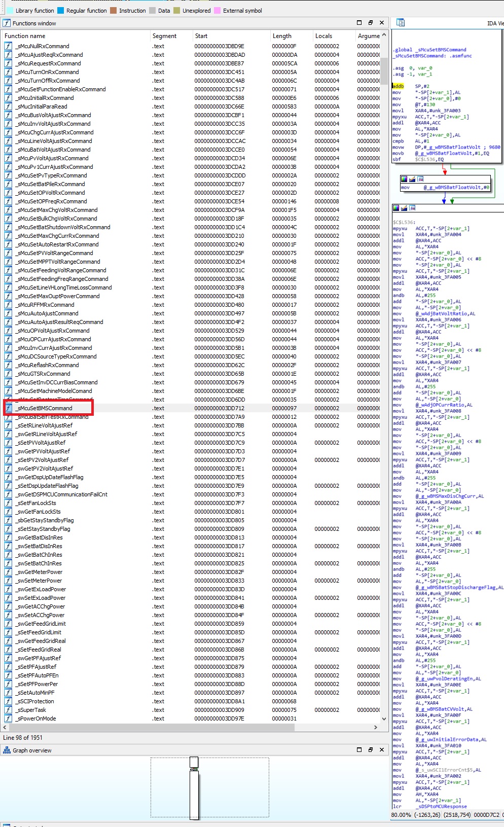Click the function icon beside _sMcuNullRxCommand
Screen dimensions: 504x827
(8, 46)
